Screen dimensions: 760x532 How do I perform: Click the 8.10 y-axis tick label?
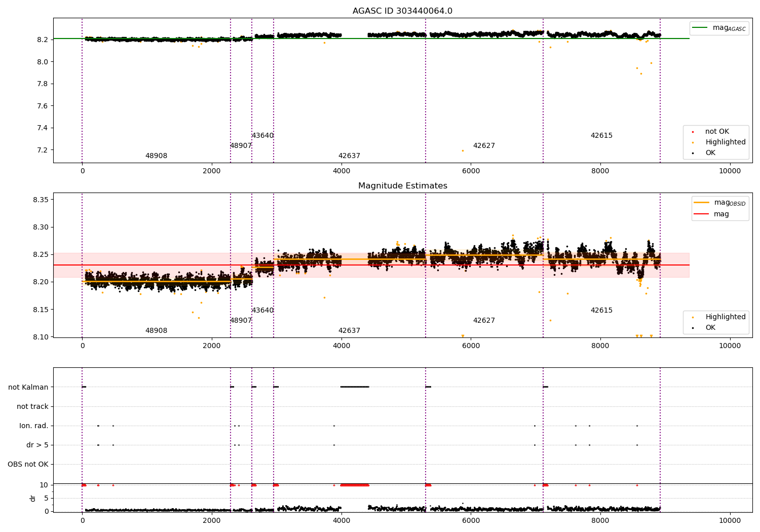41,337
